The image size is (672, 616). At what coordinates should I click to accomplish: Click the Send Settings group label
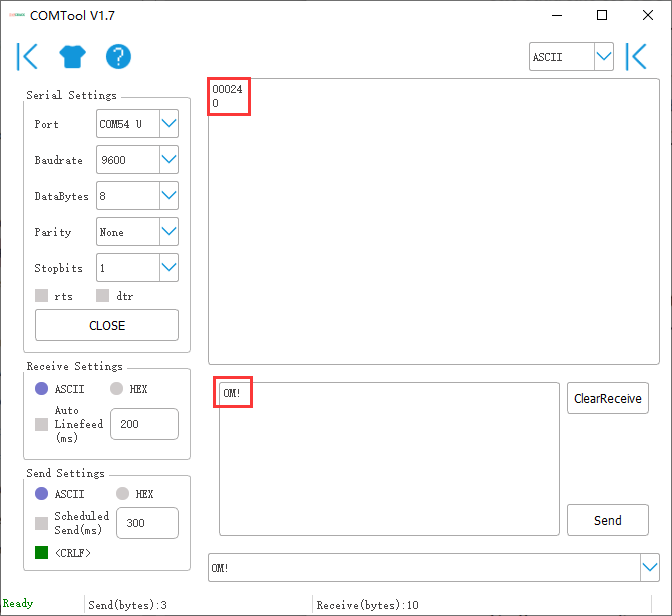65,473
